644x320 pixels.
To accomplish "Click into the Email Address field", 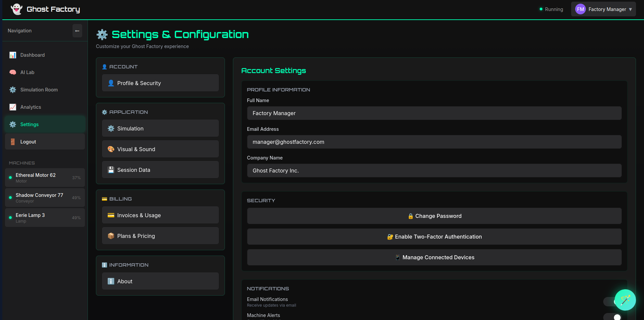I will coord(434,142).
